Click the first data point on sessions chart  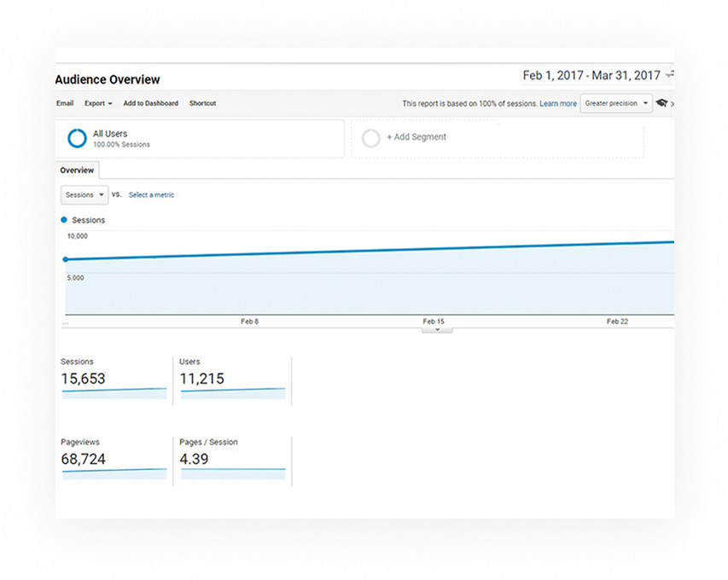[66, 259]
